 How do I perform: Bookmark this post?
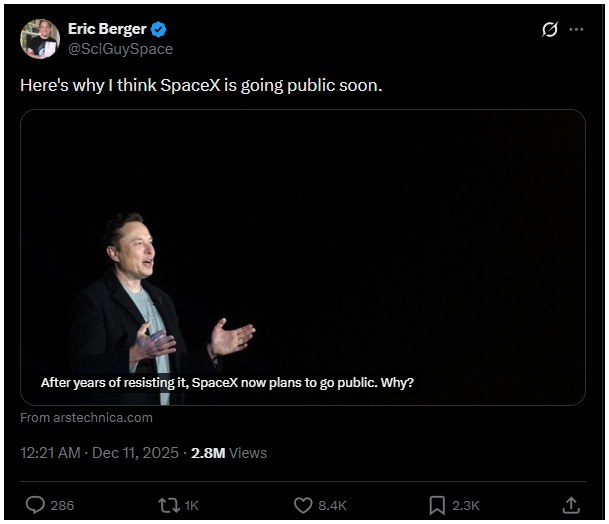[437, 505]
